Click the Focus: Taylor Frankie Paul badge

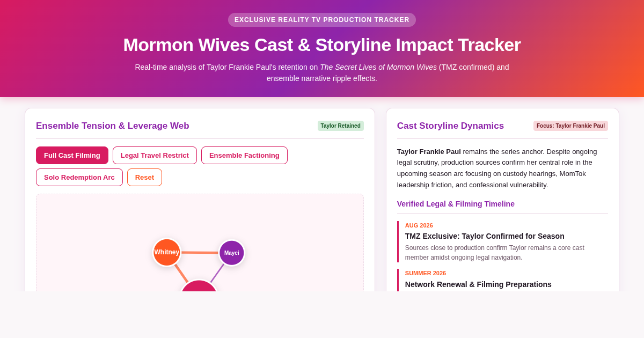point(570,126)
